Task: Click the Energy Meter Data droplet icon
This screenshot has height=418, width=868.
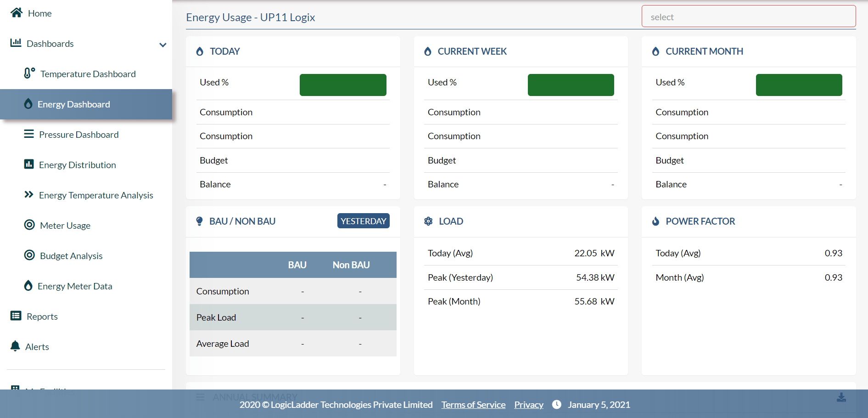Action: (28, 285)
